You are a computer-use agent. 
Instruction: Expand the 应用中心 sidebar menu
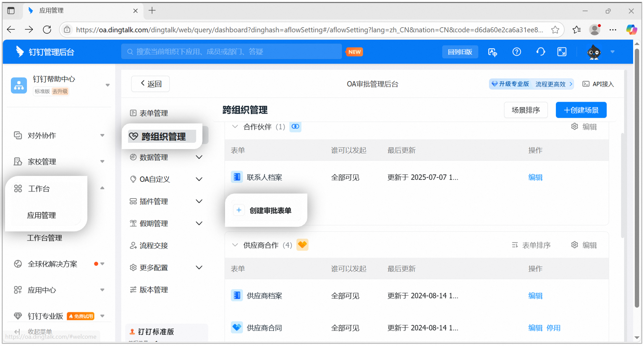coord(102,290)
